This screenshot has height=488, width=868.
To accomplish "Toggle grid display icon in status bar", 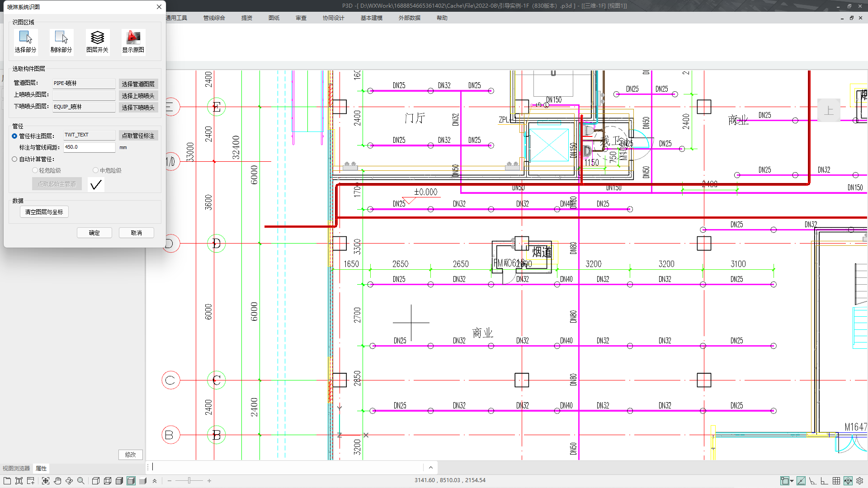I will click(836, 481).
